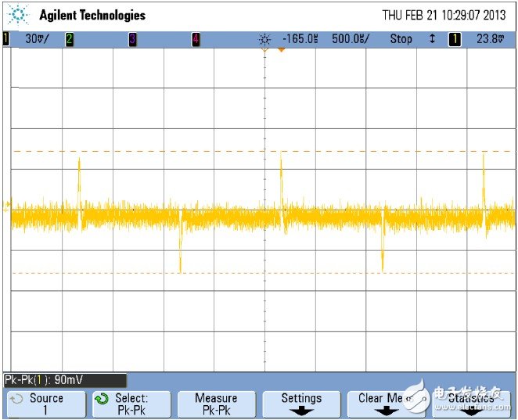Toggle the Stop run status indicator
This screenshot has width=518, height=420.
point(401,38)
